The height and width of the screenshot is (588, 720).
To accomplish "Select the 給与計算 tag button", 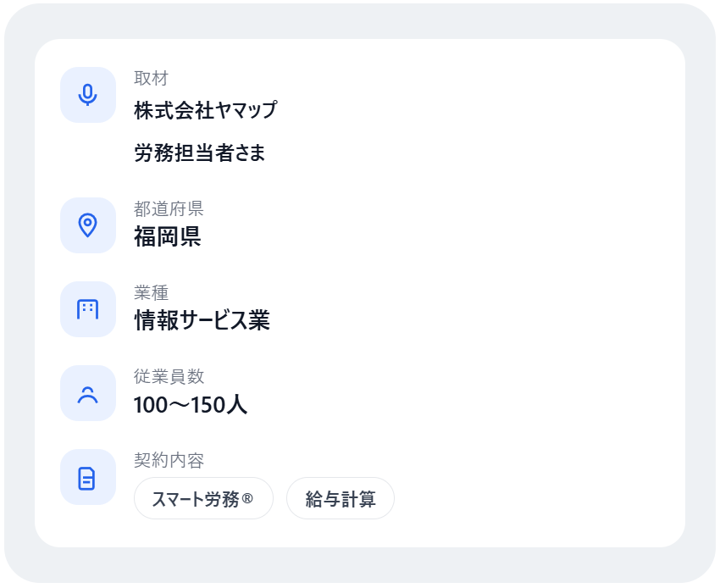I will (340, 499).
